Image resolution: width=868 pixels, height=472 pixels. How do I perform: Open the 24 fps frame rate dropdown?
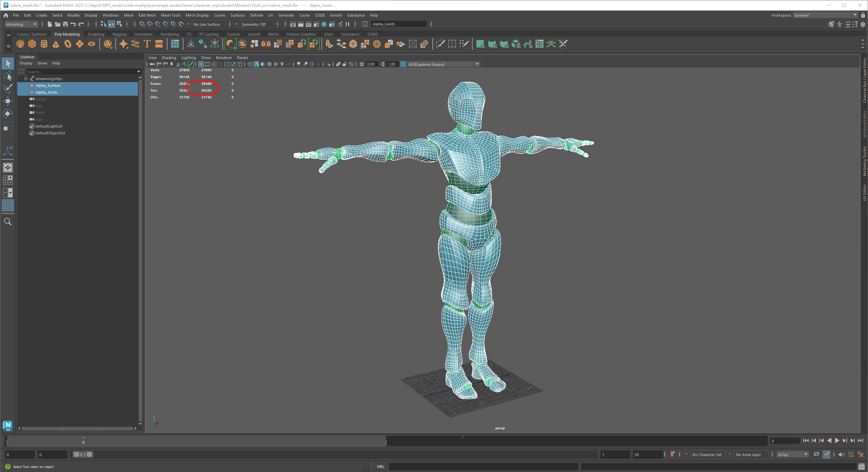(x=792, y=454)
